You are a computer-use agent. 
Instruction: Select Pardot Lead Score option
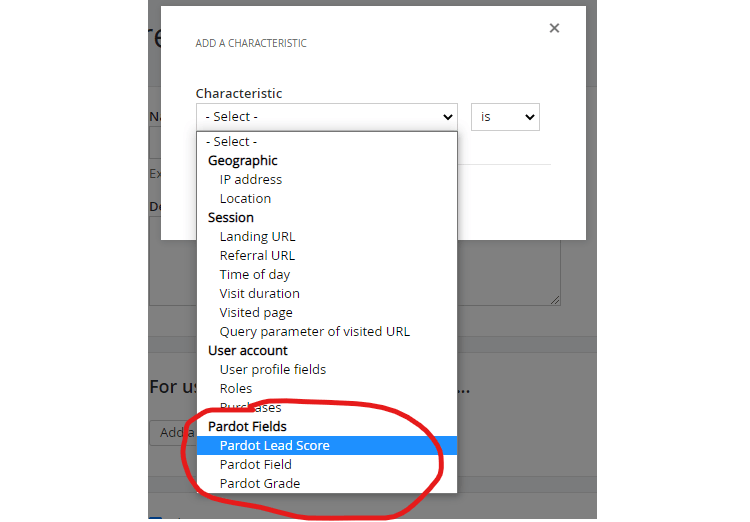coord(274,446)
